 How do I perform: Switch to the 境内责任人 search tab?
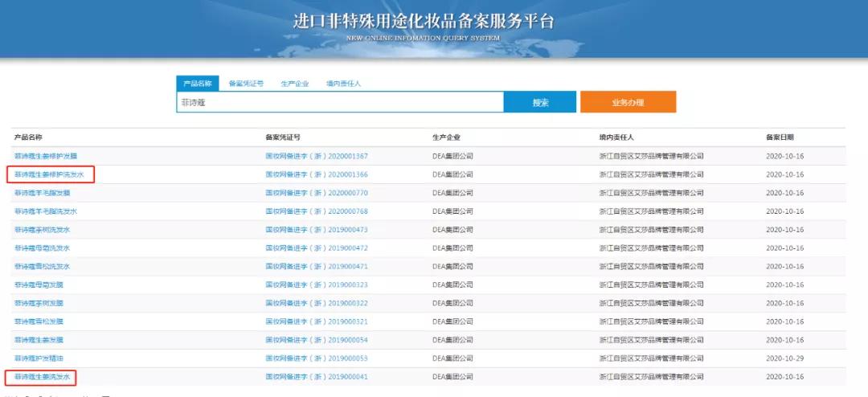tap(344, 84)
